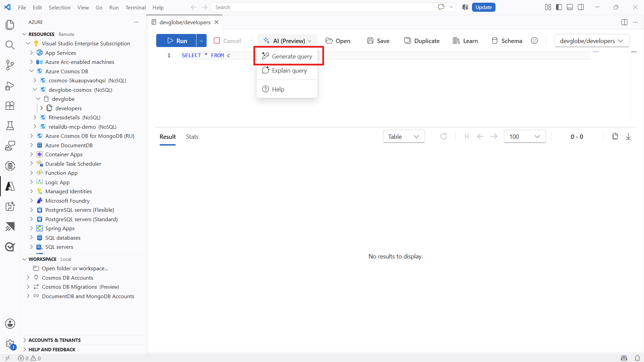Click the SELECT * FROM c query line
The image size is (644, 362).
tap(206, 55)
